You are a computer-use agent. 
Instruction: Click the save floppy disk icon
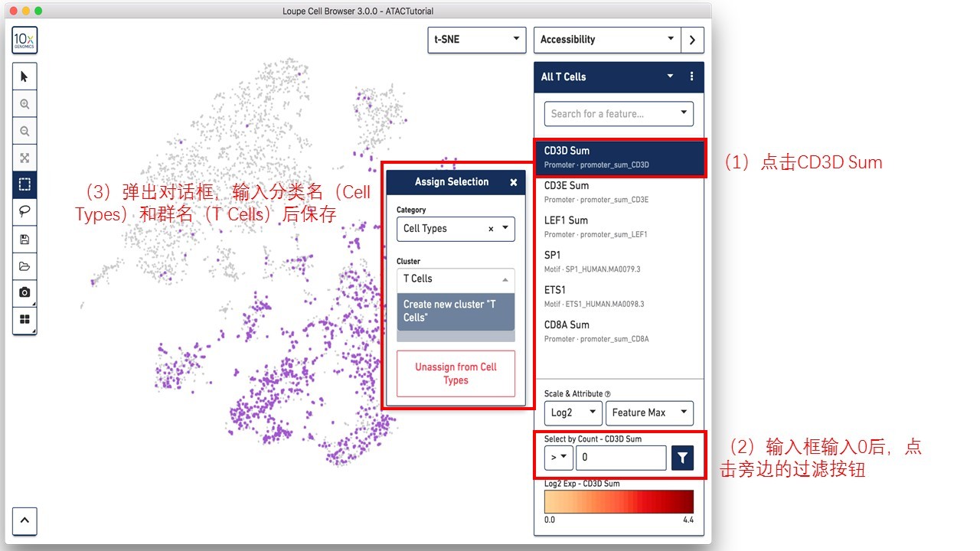[24, 240]
